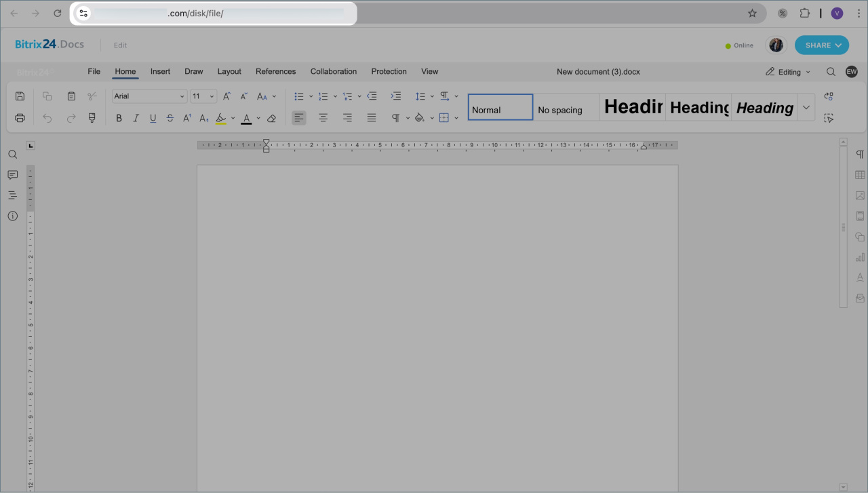The height and width of the screenshot is (493, 868).
Task: Select the Copy style paintbrush icon
Action: click(92, 118)
